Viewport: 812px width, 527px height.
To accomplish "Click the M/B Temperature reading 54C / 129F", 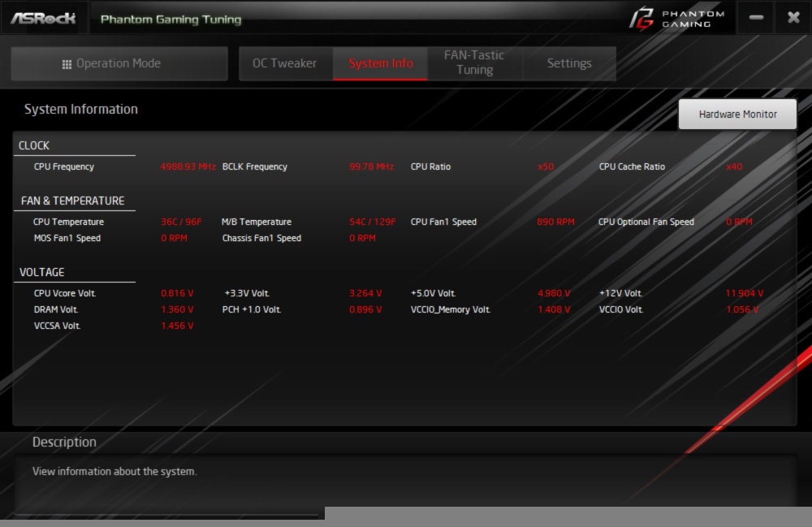I will tap(373, 222).
